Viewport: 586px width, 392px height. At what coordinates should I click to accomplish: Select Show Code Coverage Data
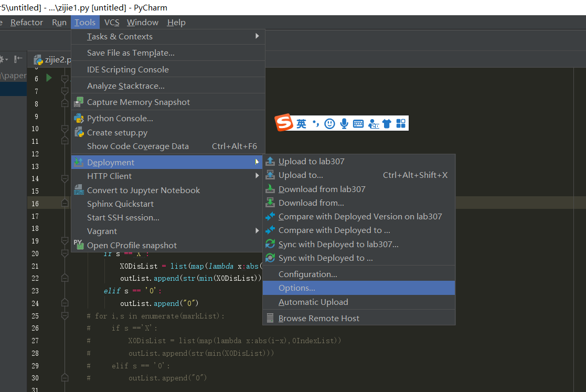click(x=168, y=146)
